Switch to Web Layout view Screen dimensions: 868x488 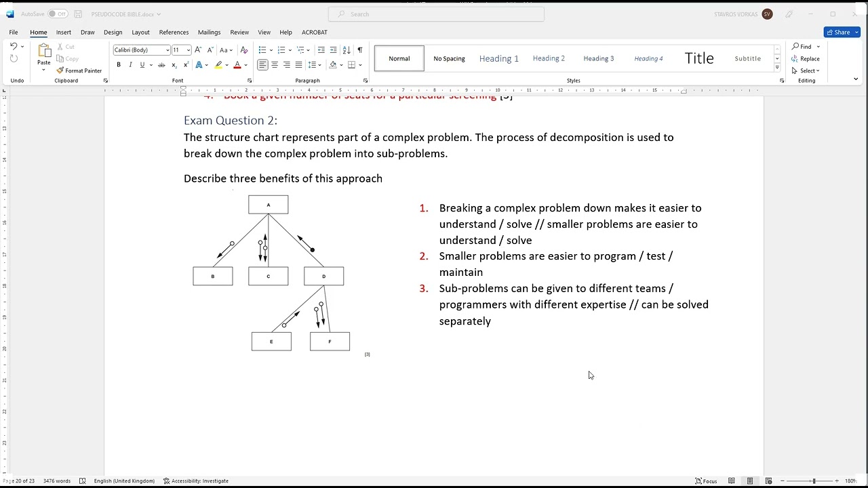(768, 481)
